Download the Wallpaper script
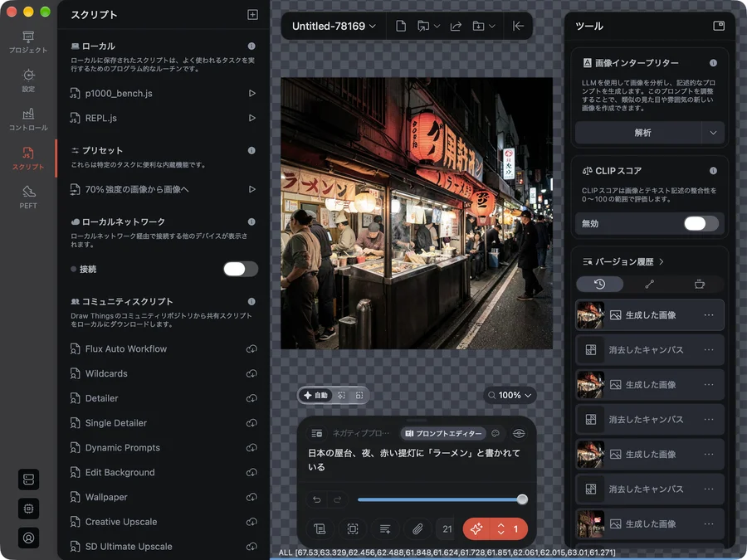This screenshot has height=560, width=747. coord(251,498)
